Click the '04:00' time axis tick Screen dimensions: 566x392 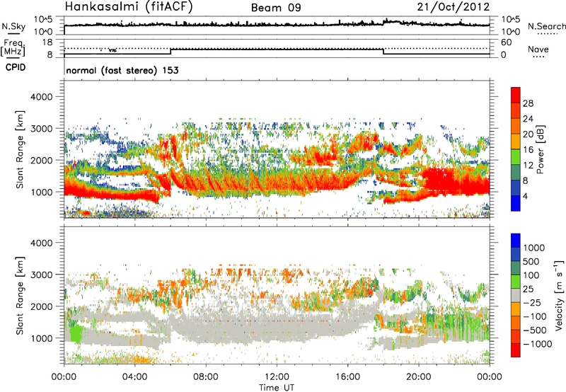[x=134, y=377]
